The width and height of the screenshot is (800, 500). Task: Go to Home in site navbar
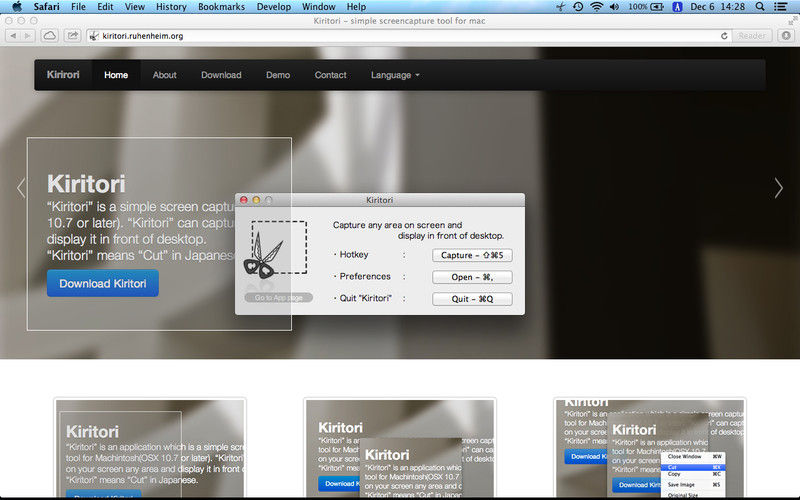(x=116, y=75)
